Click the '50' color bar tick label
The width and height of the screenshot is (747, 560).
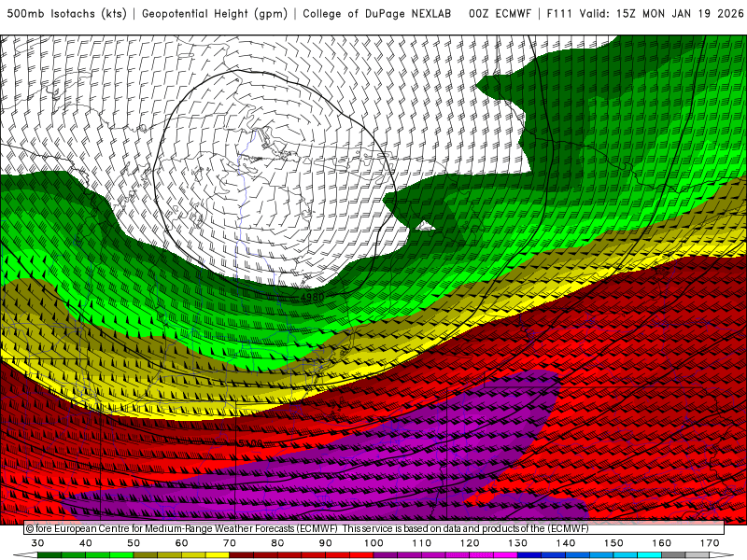click(x=134, y=543)
